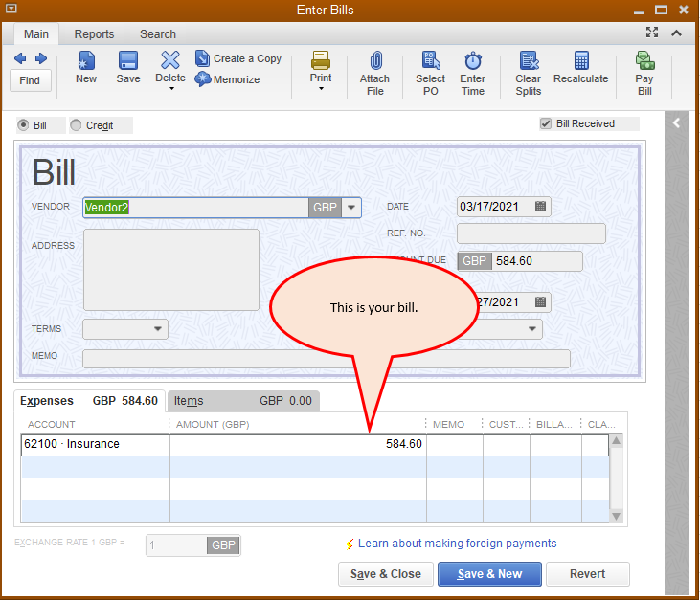Viewport: 700px width, 600px height.
Task: Click the Clear Splits icon
Action: 529,60
